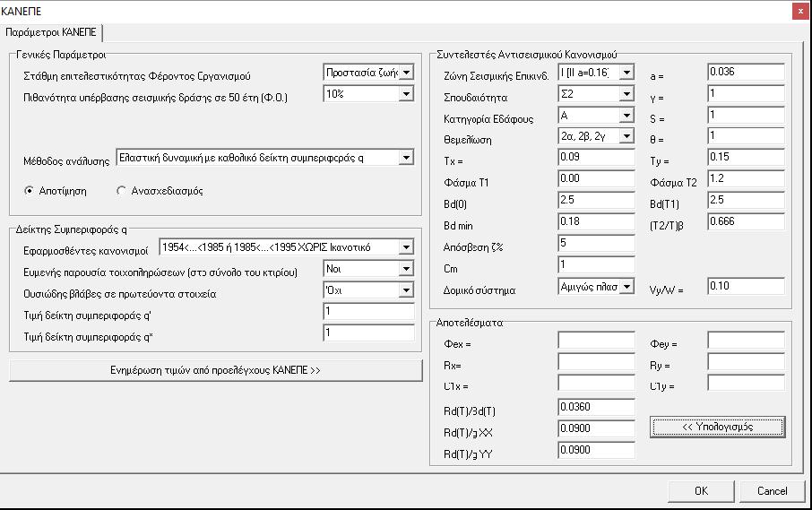Click the θ = input field
Screen dimensions: 812x510
click(x=746, y=136)
